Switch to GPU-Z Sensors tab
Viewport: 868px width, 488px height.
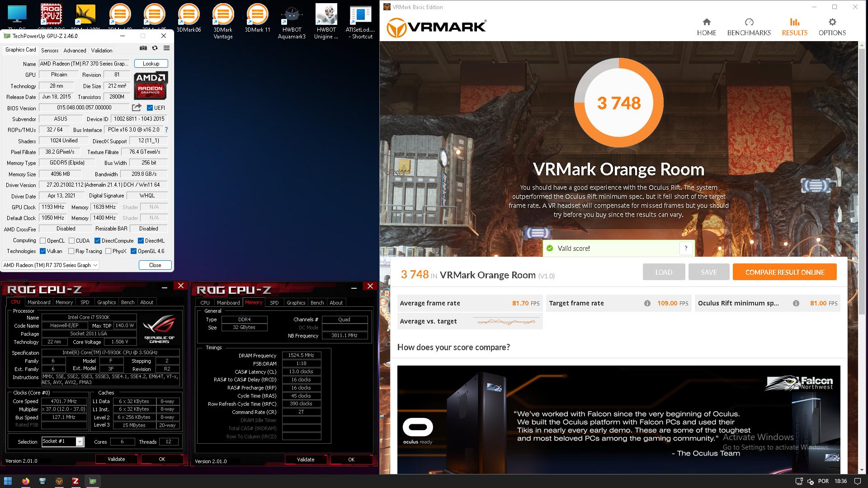50,51
